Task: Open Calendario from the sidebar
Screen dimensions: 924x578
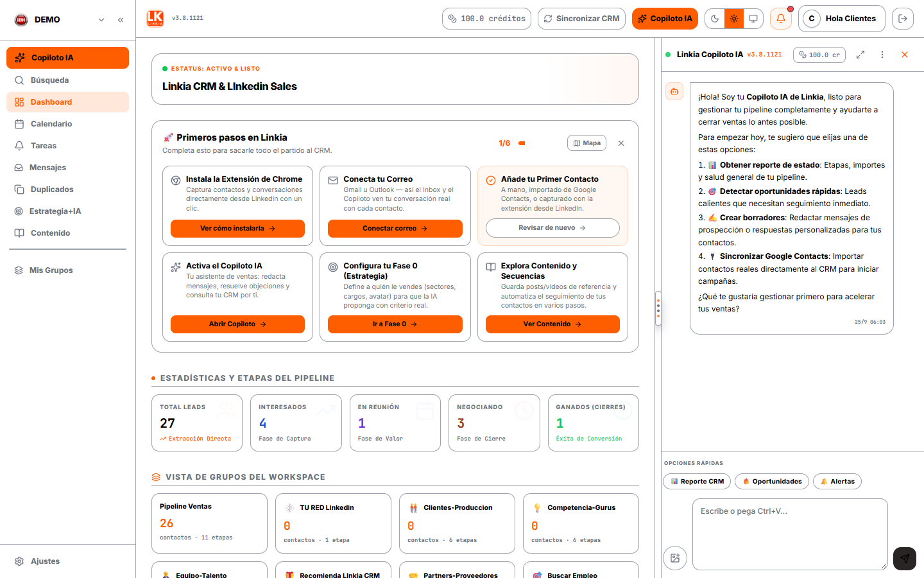Action: (x=67, y=124)
